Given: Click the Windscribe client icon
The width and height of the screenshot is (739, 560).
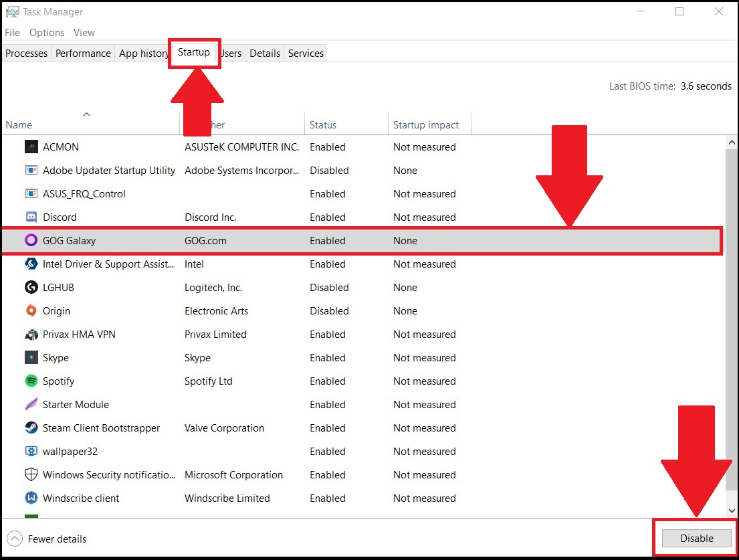Looking at the screenshot, I should click(31, 498).
